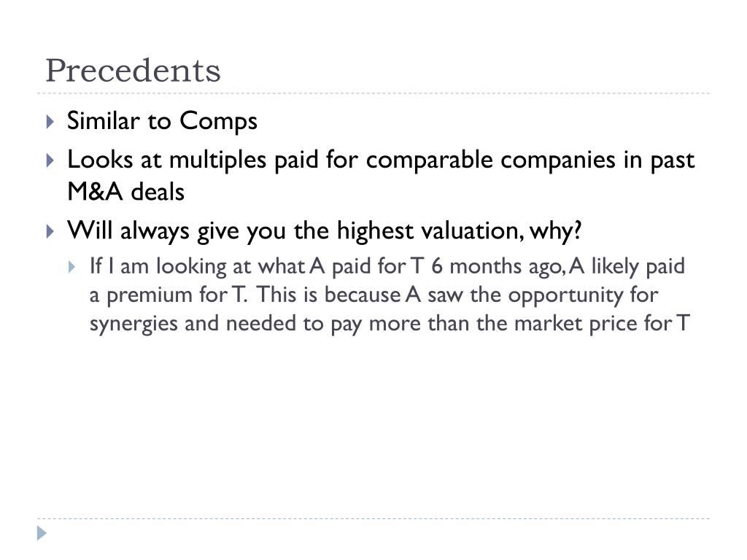Click the bullet arrow beside Looks at multiples
The height and width of the screenshot is (560, 747).
(49, 160)
